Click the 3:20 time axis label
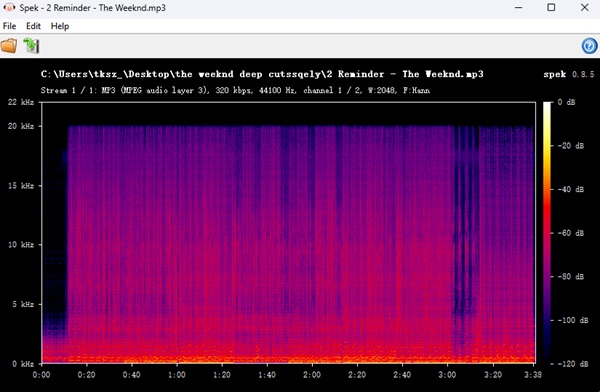This screenshot has height=392, width=600. pyautogui.click(x=493, y=375)
